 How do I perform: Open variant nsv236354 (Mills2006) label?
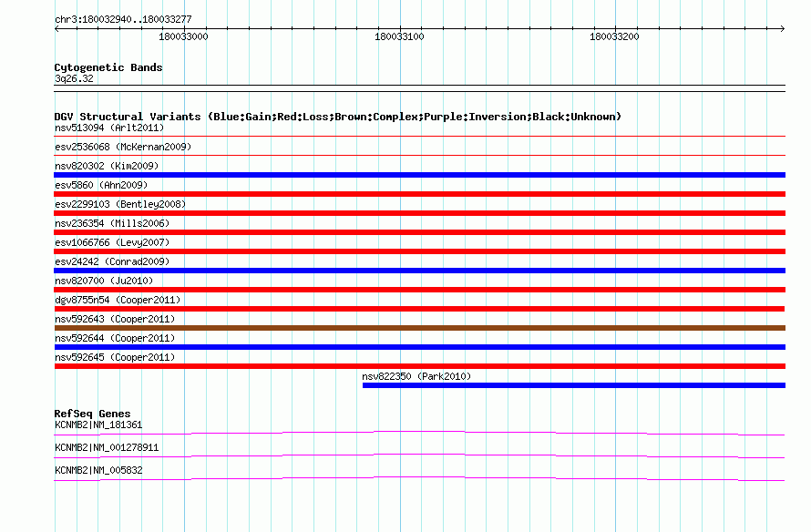112,223
